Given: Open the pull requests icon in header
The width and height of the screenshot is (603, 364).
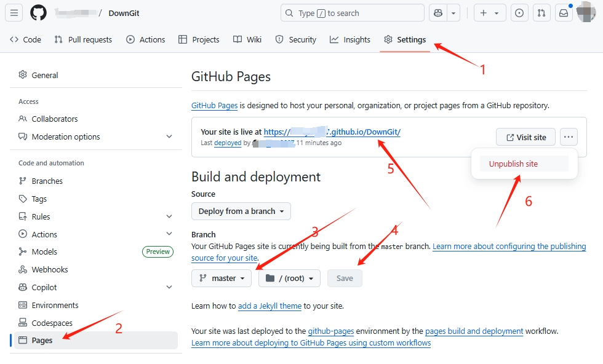Looking at the screenshot, I should 541,13.
